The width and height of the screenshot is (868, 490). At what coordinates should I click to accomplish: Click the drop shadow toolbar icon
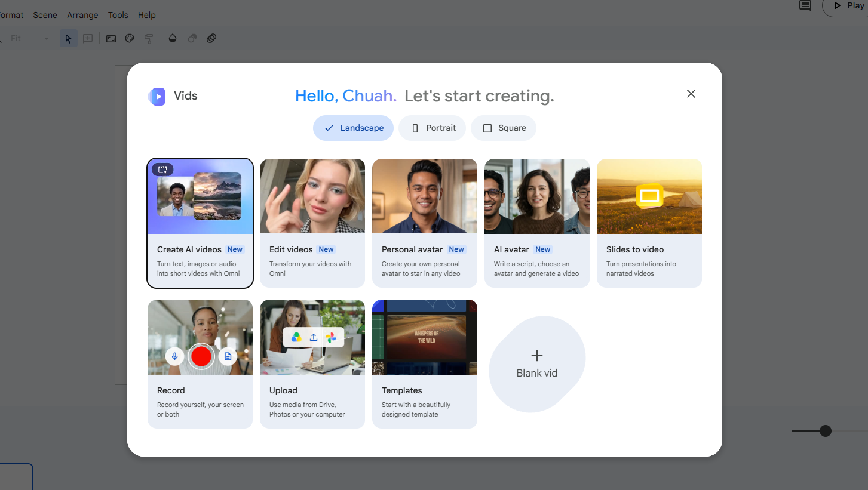[x=192, y=38]
